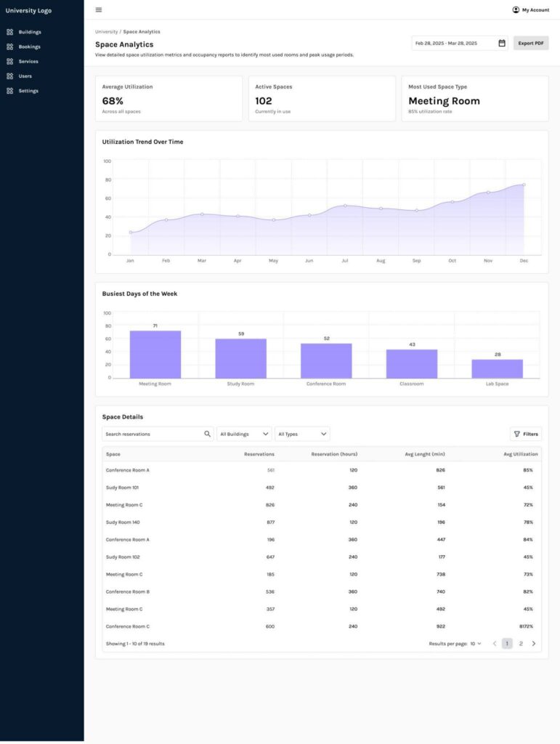Click Busiest Days of the Week heading
The width and height of the screenshot is (560, 744).
pos(139,294)
